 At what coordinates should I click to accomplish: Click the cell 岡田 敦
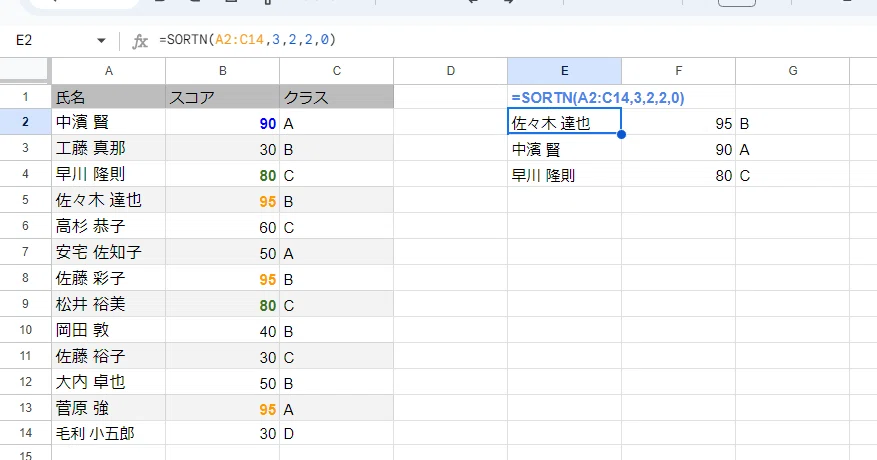[109, 330]
